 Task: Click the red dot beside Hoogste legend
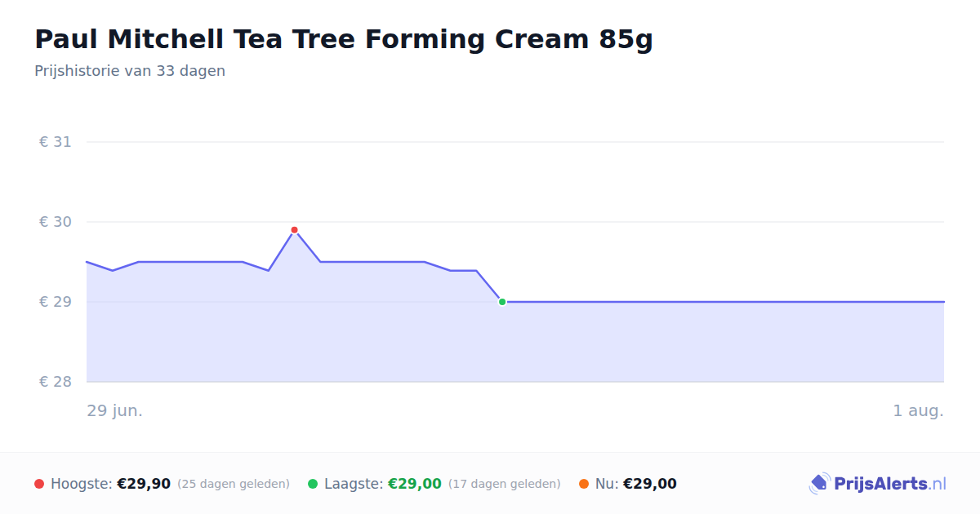coord(39,484)
